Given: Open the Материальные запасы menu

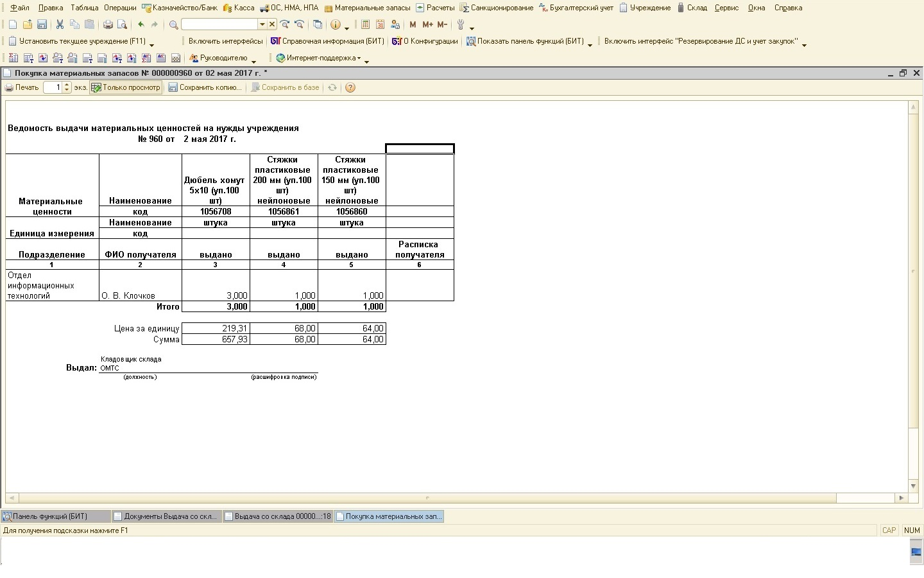Looking at the screenshot, I should 367,8.
